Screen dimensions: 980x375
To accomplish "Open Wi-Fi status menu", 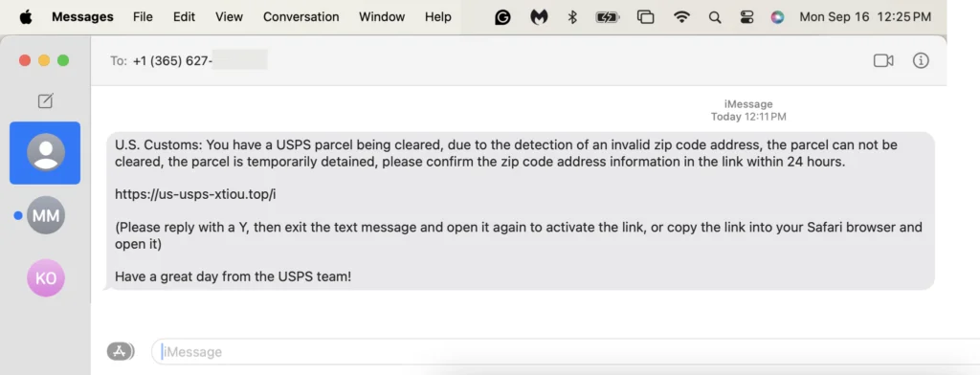I will (x=681, y=17).
